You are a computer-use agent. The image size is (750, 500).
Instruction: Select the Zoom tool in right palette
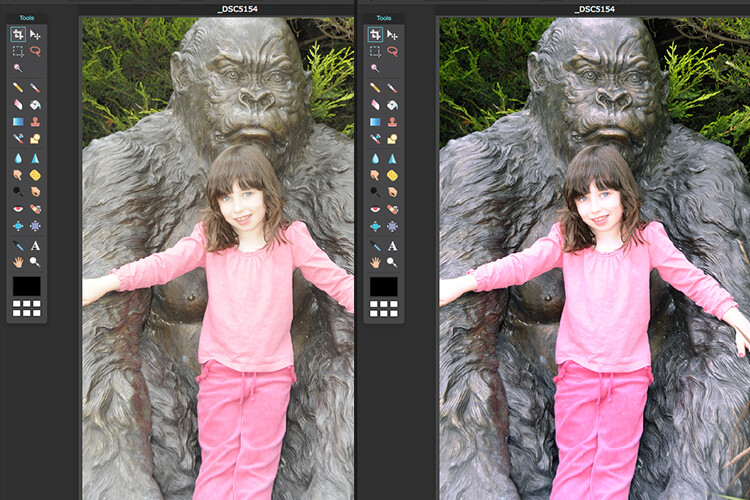pos(392,262)
